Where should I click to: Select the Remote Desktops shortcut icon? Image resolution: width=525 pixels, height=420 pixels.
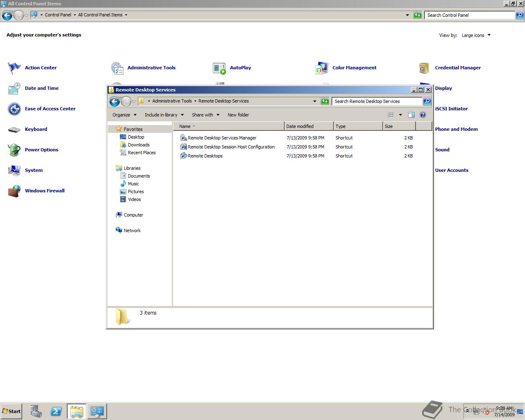(x=183, y=156)
